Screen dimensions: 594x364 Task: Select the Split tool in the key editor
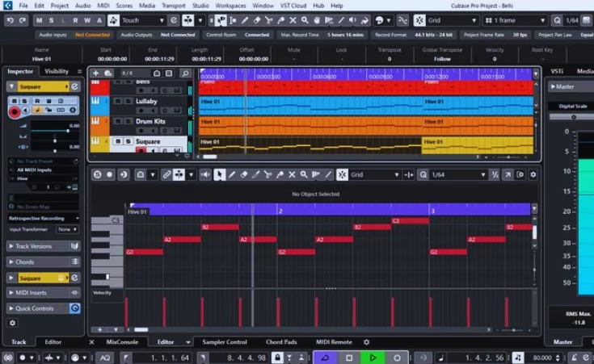tap(268, 174)
